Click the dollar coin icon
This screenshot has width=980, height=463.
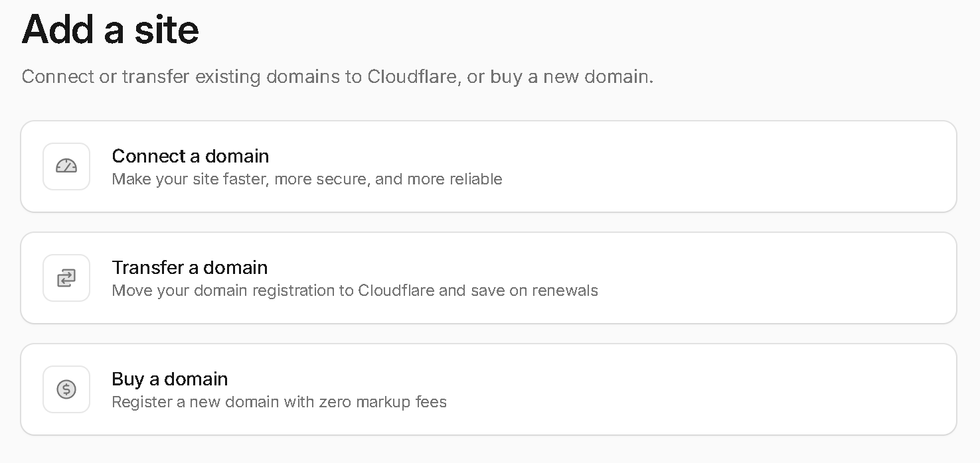66,389
